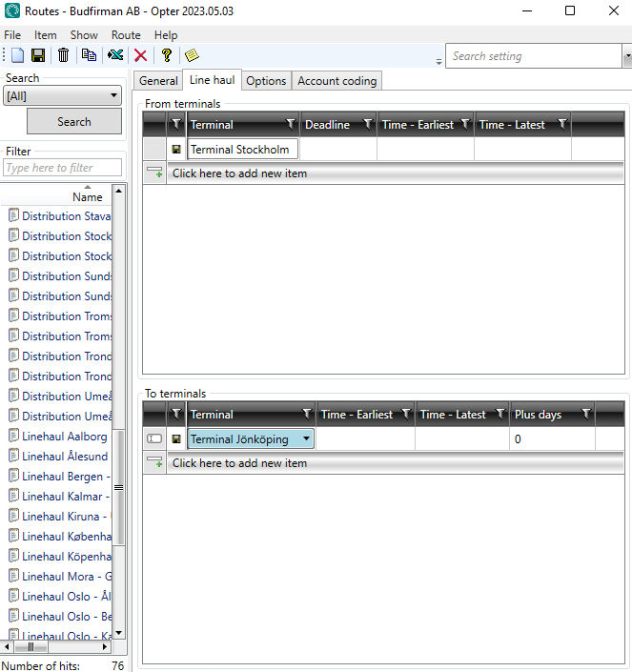Click the red X toolbar icon
Image resolution: width=632 pixels, height=672 pixels.
point(140,55)
